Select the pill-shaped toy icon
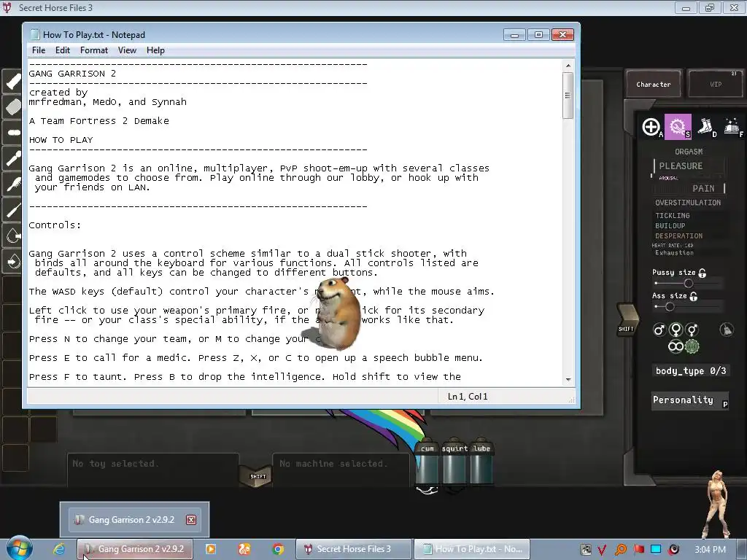The height and width of the screenshot is (560, 747). (13, 133)
